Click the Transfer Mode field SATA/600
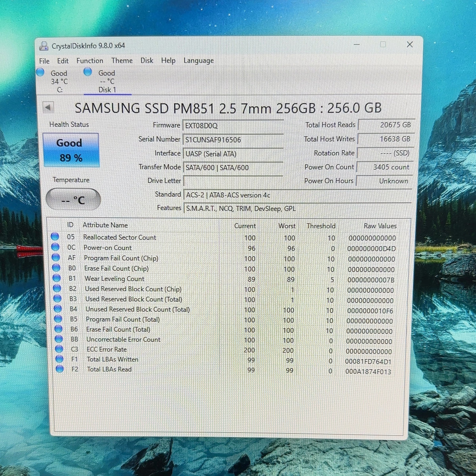 coord(233,168)
